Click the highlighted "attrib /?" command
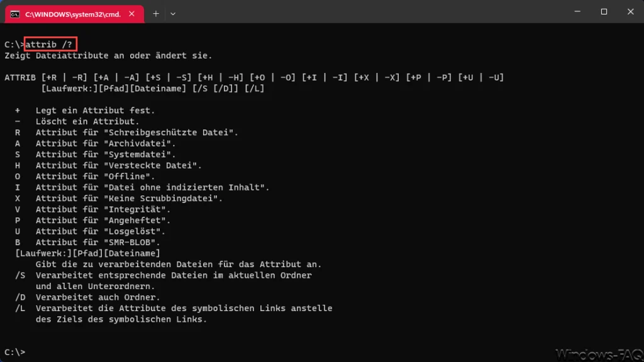This screenshot has height=362, width=644. point(50,45)
